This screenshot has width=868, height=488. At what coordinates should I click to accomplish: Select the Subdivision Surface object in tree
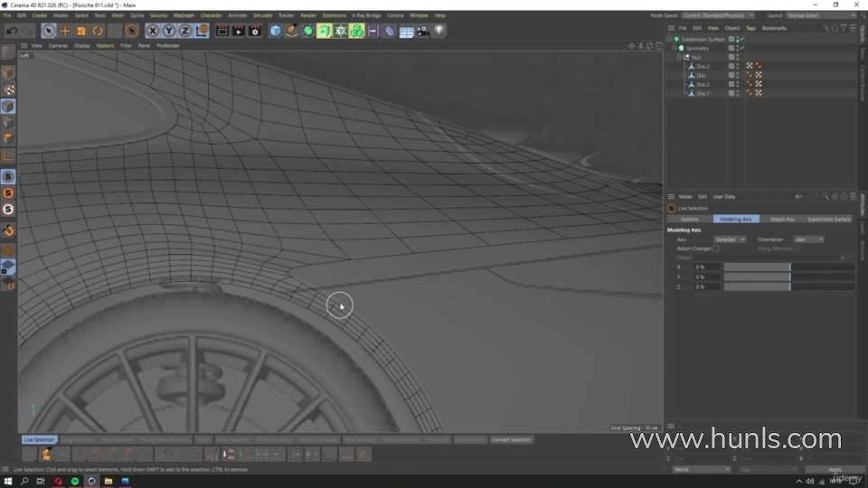(703, 40)
